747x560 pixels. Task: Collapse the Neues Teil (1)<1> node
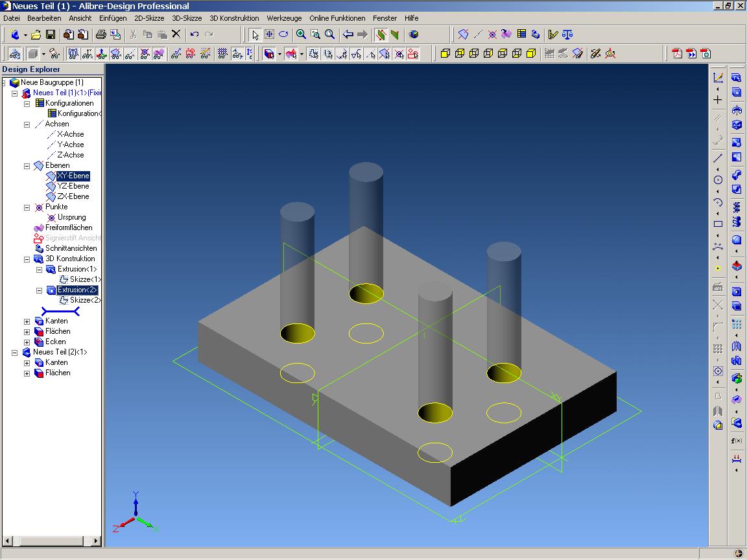(x=15, y=93)
